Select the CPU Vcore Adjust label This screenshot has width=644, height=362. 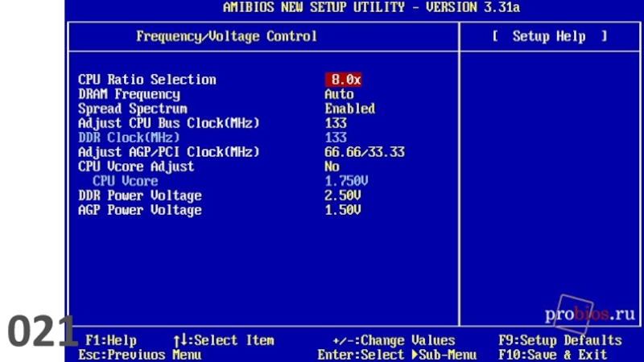(136, 167)
